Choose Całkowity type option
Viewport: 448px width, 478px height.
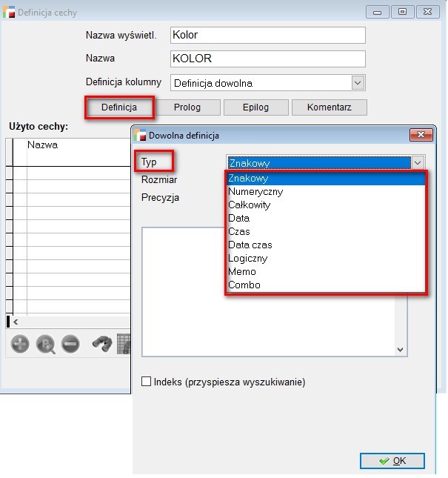326,205
